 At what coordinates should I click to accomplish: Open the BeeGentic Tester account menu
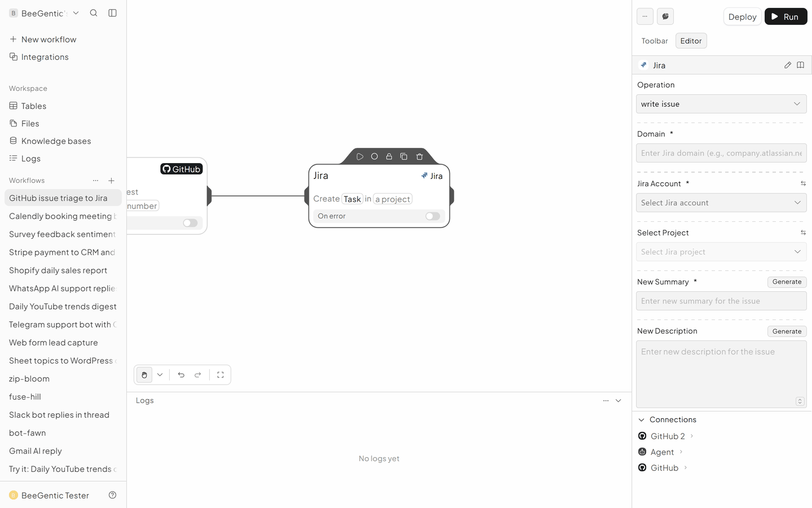click(49, 495)
